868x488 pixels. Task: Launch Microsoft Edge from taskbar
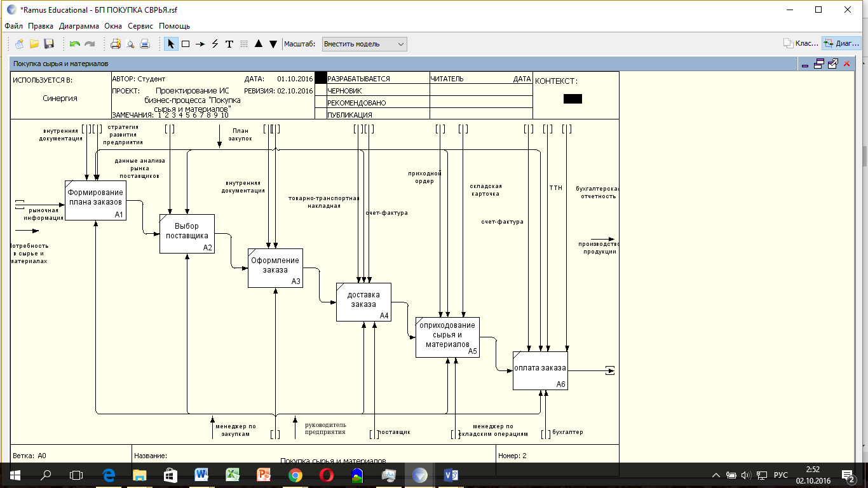109,475
